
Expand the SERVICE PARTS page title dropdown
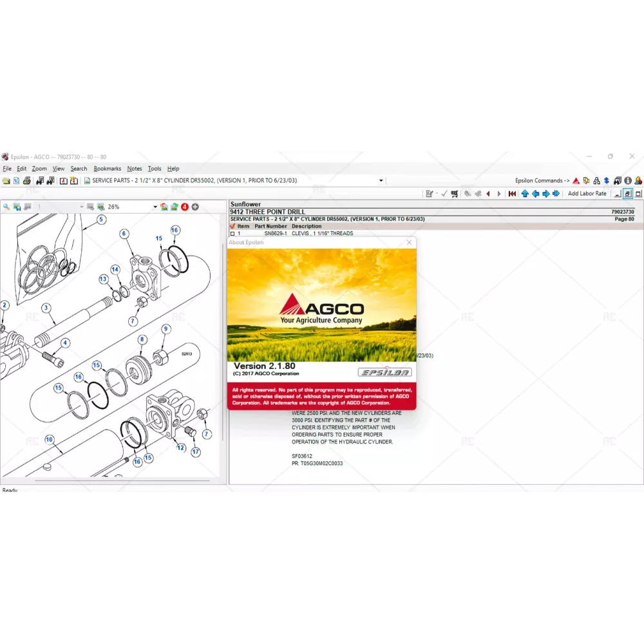coord(381,181)
